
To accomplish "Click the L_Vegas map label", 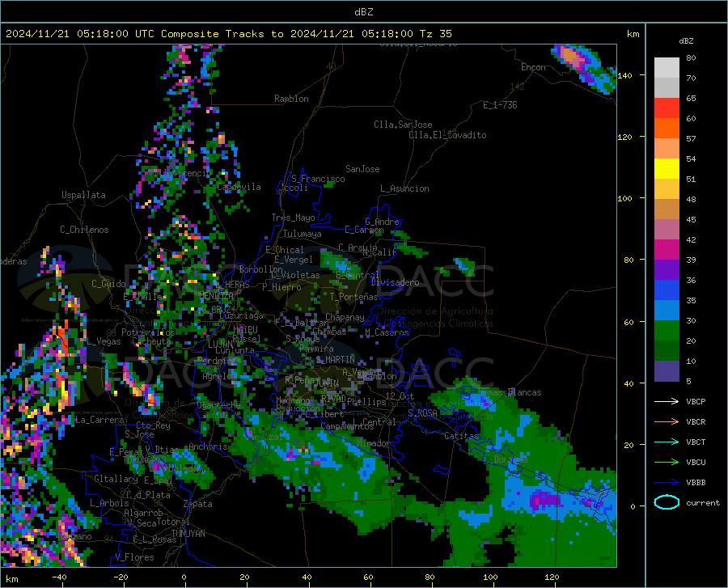I will (104, 341).
